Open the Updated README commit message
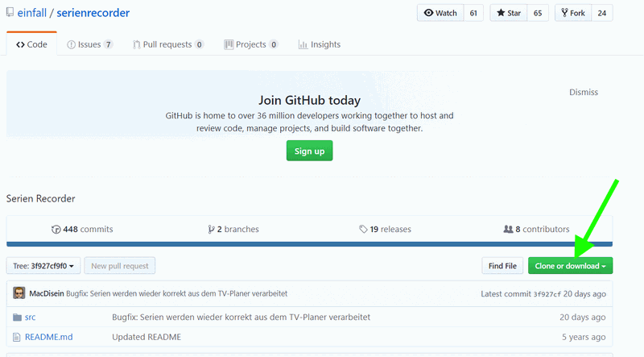The height and width of the screenshot is (357, 644). [x=147, y=337]
